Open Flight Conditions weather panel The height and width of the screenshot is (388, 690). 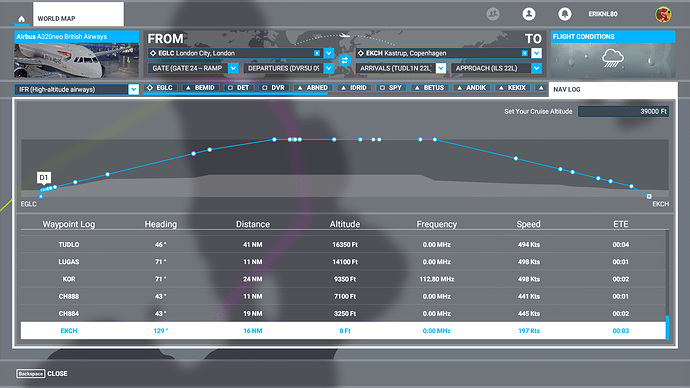pos(613,55)
